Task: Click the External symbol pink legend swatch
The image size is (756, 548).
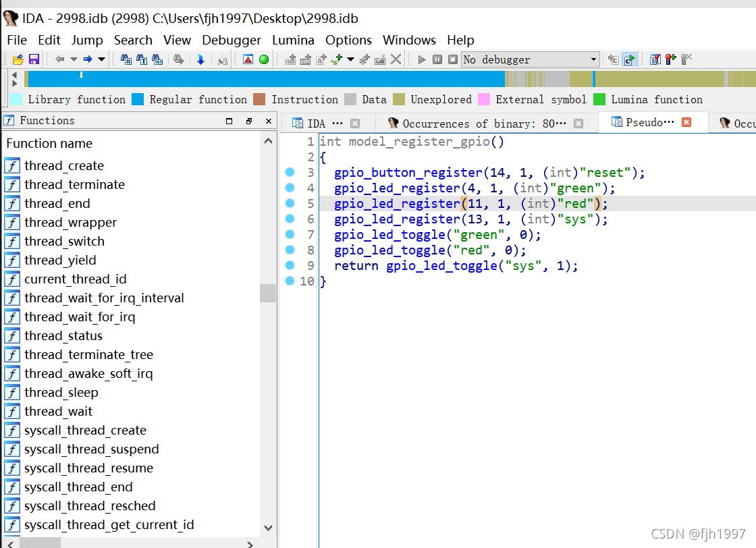Action: [484, 99]
